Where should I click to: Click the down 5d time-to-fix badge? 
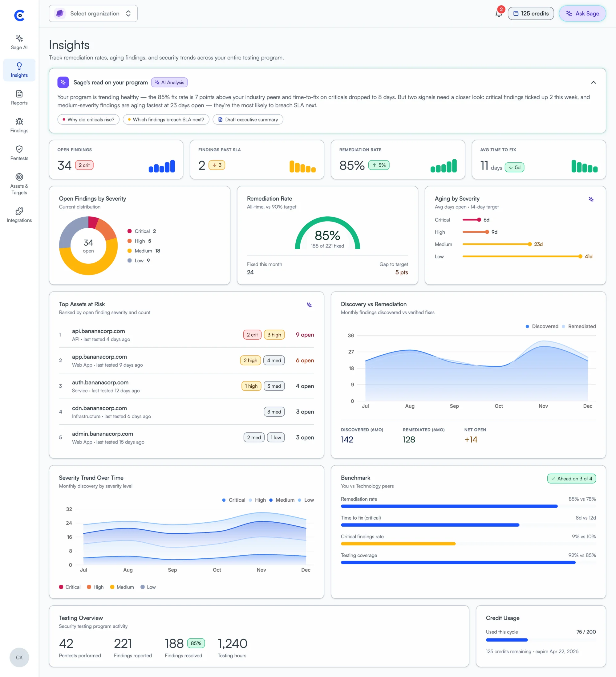(515, 167)
